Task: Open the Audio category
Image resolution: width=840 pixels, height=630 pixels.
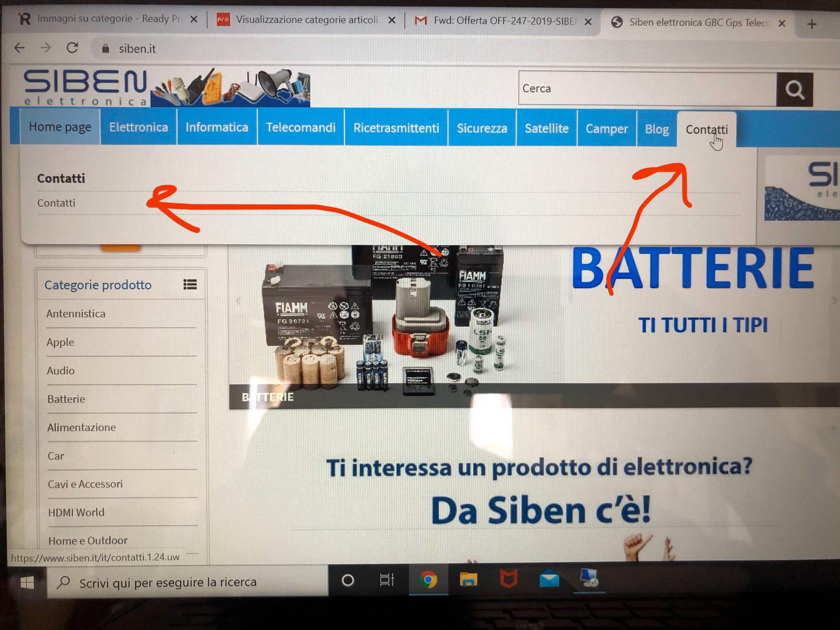Action: pos(61,371)
